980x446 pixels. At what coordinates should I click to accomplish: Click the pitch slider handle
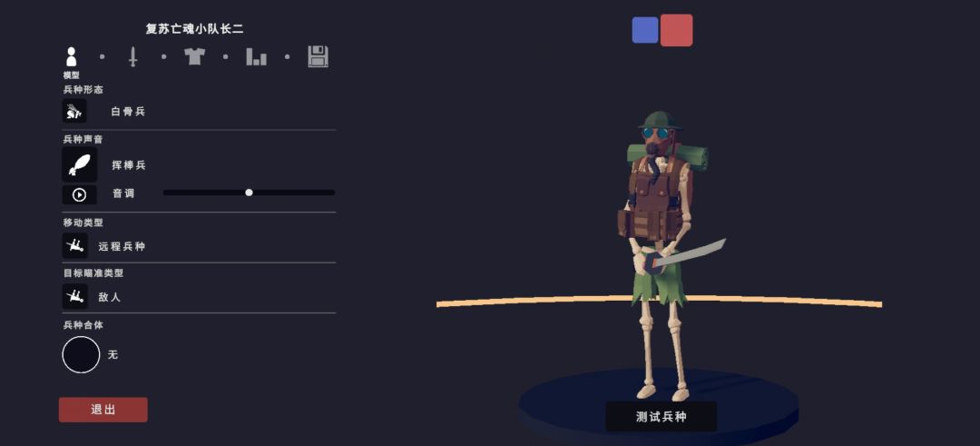point(249,193)
